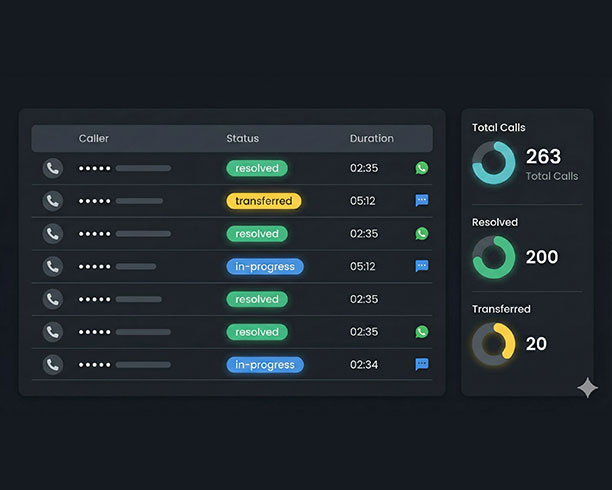
Task: Click the teal Total Calls donut chart
Action: (x=493, y=162)
